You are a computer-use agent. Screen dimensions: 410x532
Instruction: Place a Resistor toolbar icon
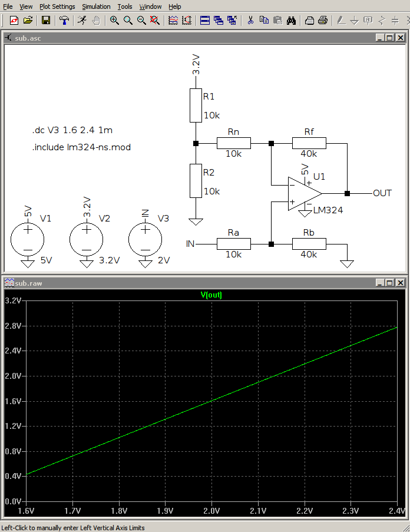(382, 21)
